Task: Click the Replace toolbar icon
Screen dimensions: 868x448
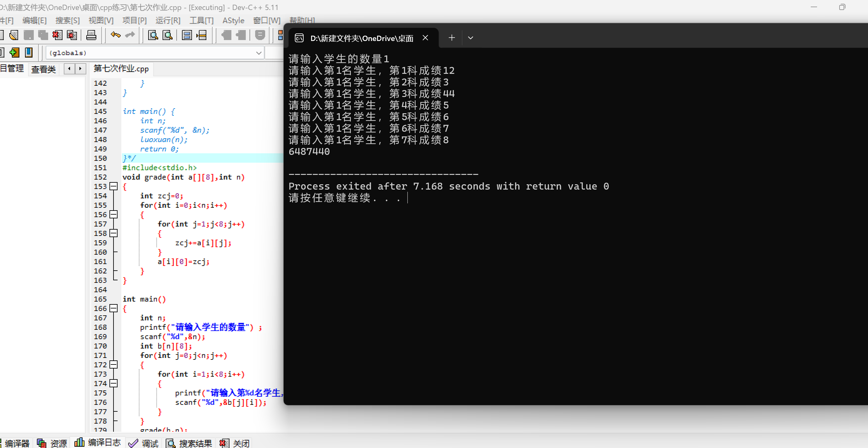Action: click(168, 35)
